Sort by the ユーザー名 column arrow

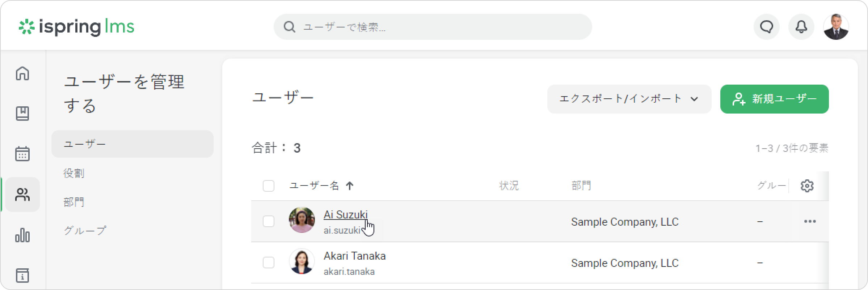coord(350,186)
